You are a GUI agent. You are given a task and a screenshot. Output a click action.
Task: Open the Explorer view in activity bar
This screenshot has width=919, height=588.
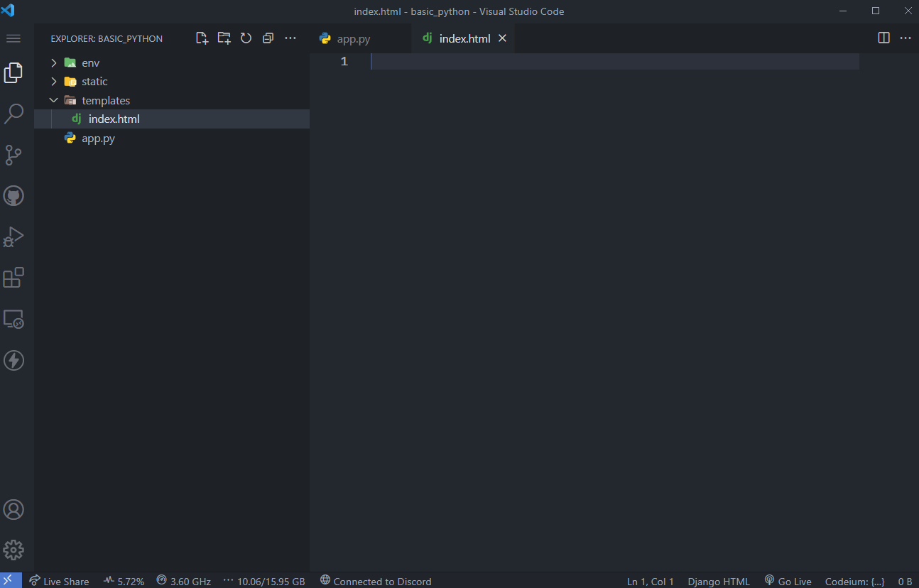pos(13,72)
